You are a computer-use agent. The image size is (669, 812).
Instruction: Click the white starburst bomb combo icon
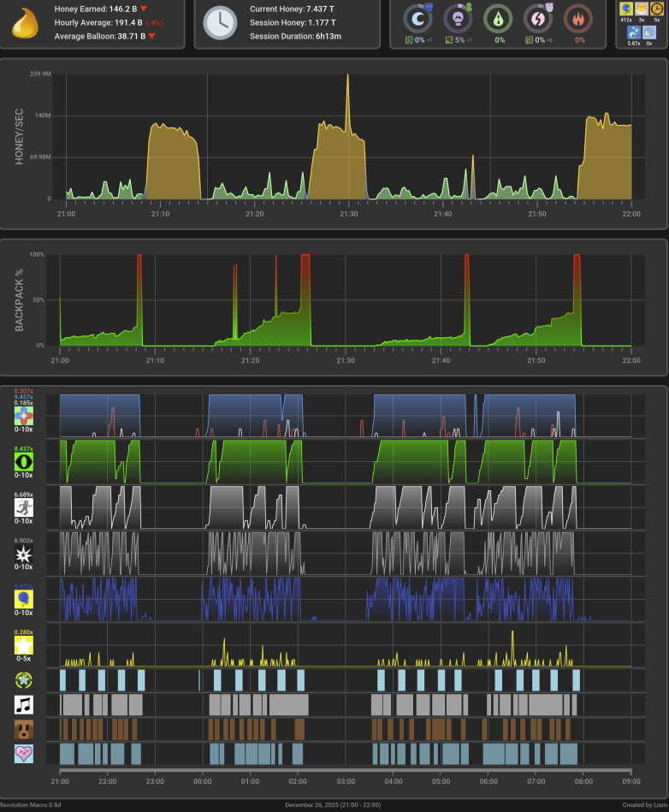tap(23, 554)
